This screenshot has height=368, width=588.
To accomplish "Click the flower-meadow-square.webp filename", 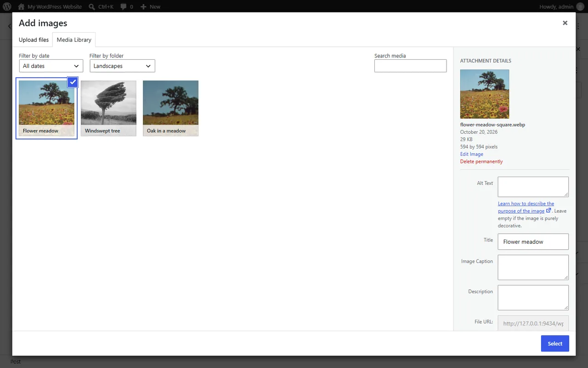I will (492, 125).
